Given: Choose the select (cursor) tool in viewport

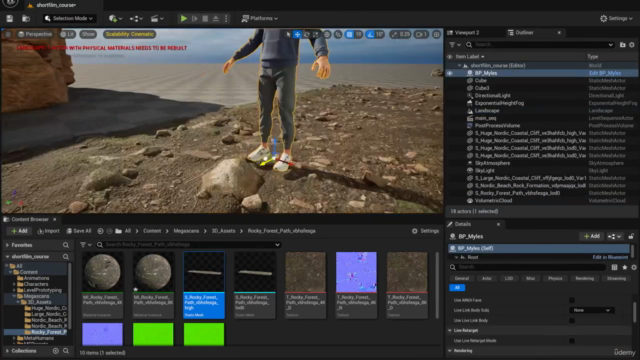Looking at the screenshot, I should (288, 35).
